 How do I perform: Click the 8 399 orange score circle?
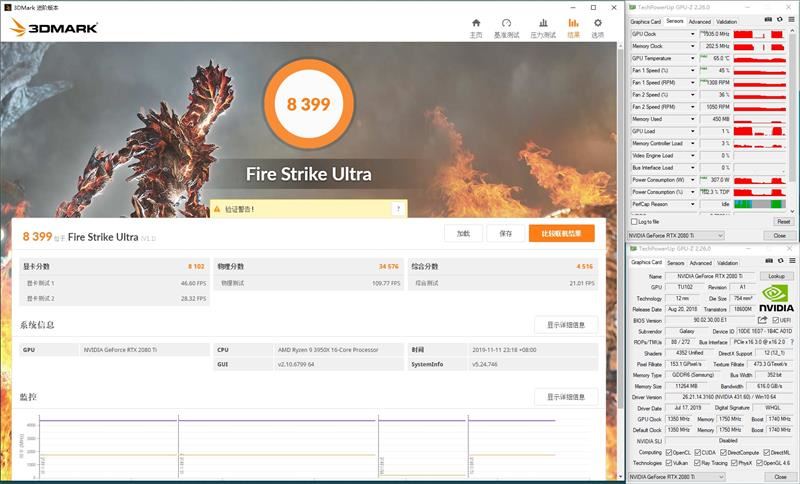[309, 104]
